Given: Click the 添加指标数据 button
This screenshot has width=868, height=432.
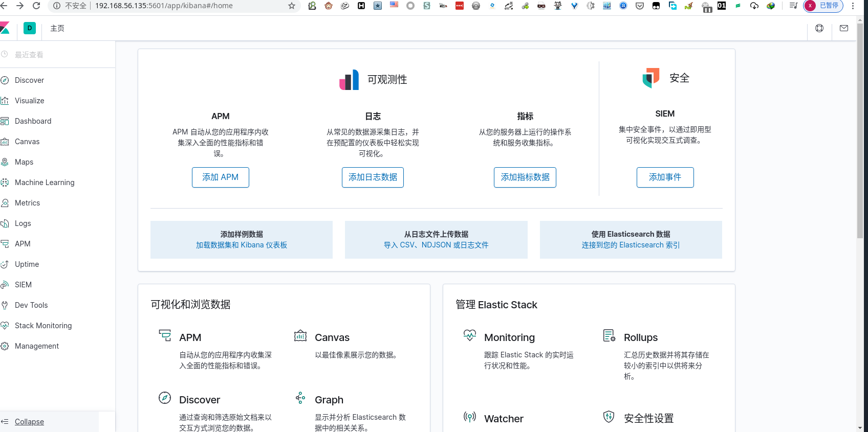Looking at the screenshot, I should pyautogui.click(x=525, y=177).
